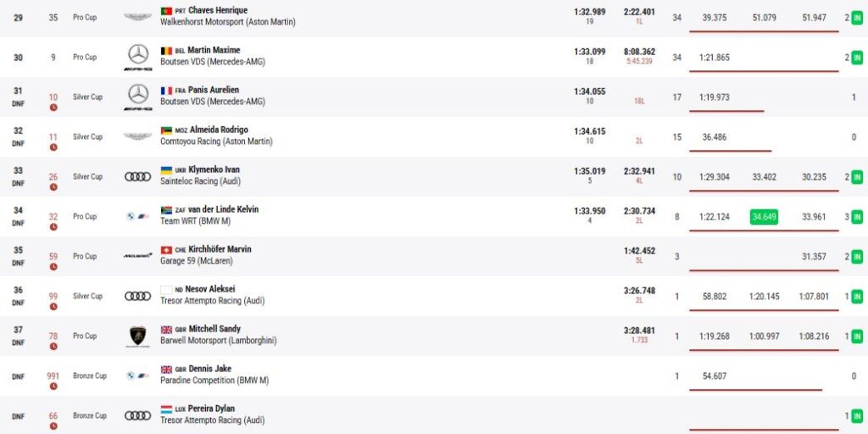868x434 pixels.
Task: Select the Bronze Cup label for car 66
Action: (90, 415)
